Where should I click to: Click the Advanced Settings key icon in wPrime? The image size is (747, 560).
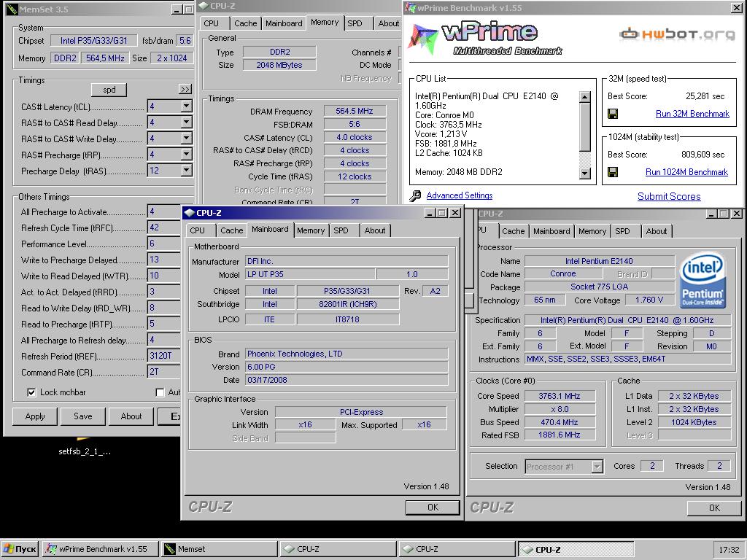pos(415,195)
